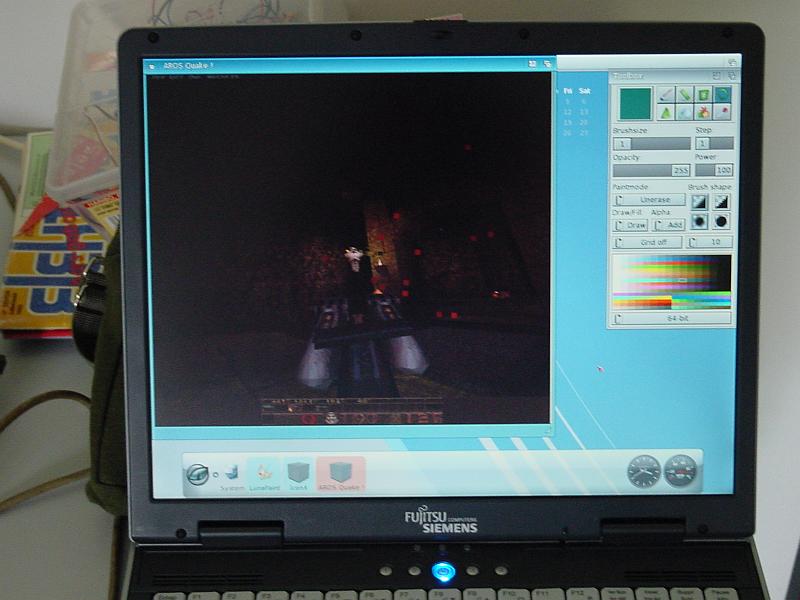Select the pencil draw tool in Toolbox
The image size is (800, 600).
point(665,95)
